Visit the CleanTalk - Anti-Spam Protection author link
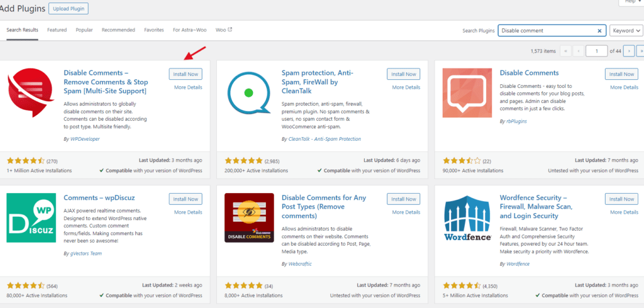 [324, 139]
